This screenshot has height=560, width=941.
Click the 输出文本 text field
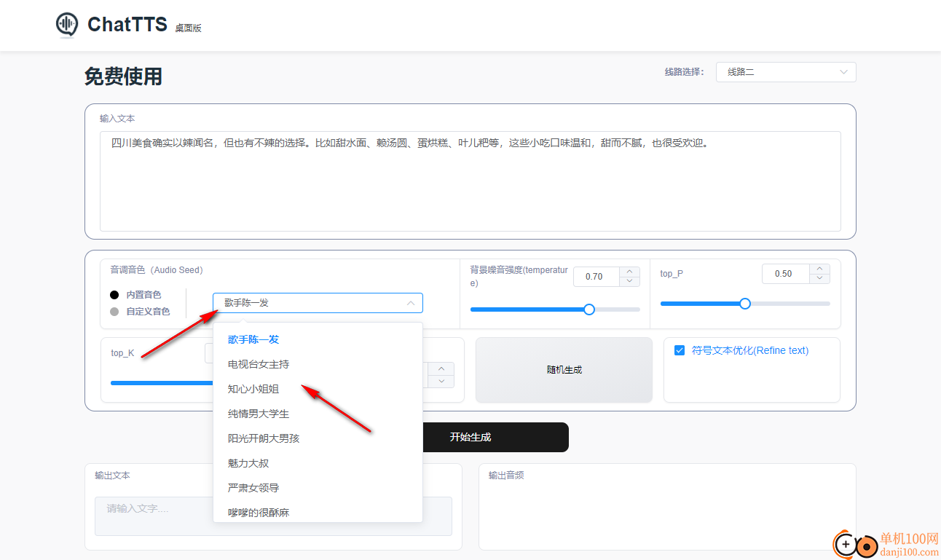[x=273, y=516]
